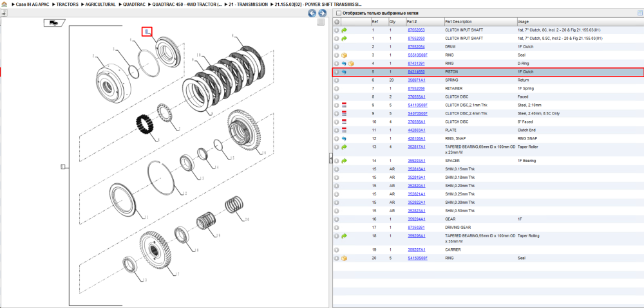The width and height of the screenshot is (644, 308).
Task: Click red list icon for part 370556A1
Action: pos(344,122)
